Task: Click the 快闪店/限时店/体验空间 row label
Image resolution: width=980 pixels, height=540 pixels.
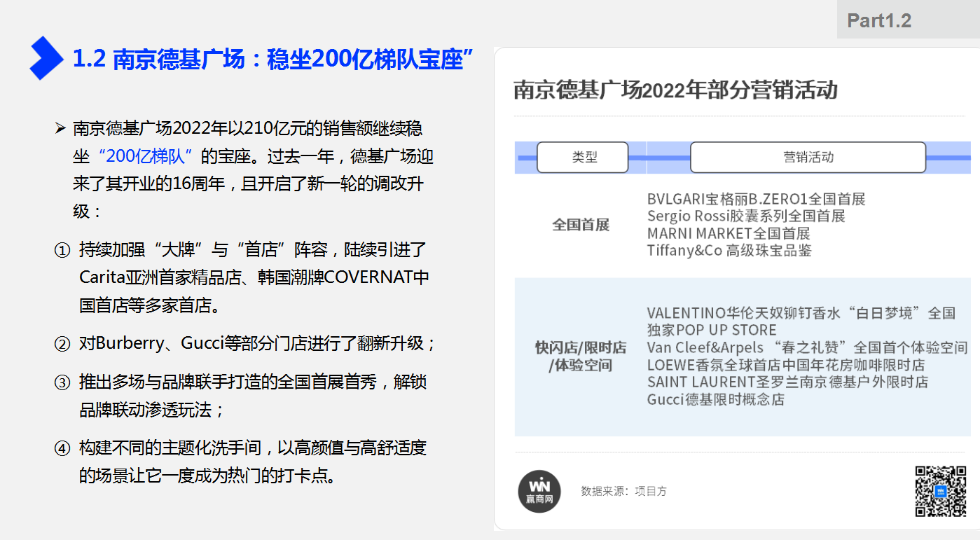Action: pyautogui.click(x=581, y=356)
